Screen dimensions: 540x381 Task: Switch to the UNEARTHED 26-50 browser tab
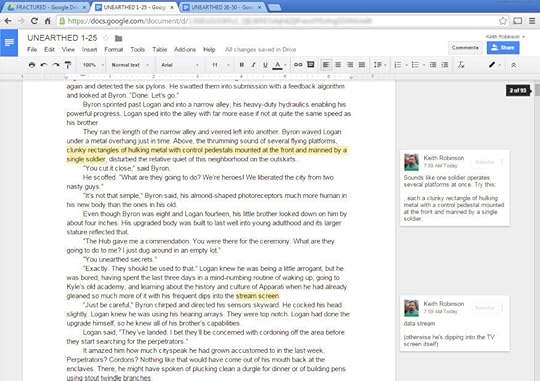pyautogui.click(x=223, y=7)
